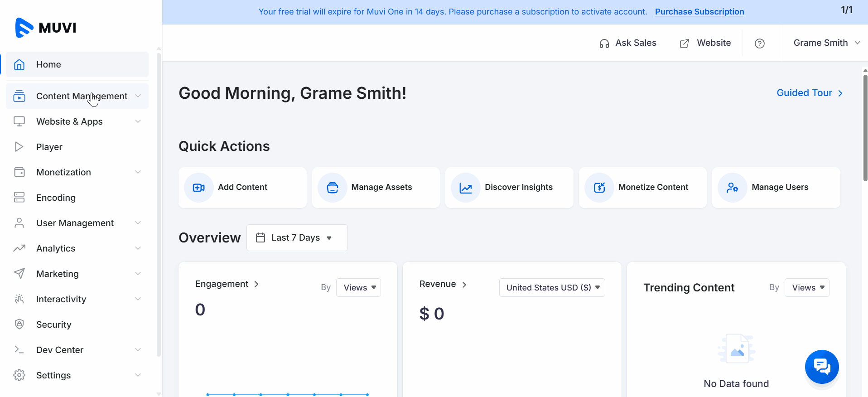Click the main page vertical scrollbar
The height and width of the screenshot is (397, 868).
coord(865,127)
